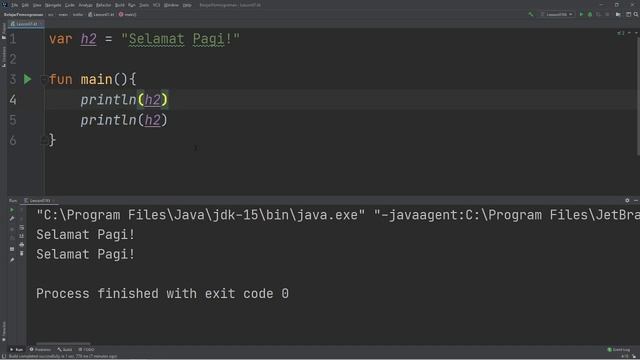Open the Analyze menu

coord(85,5)
